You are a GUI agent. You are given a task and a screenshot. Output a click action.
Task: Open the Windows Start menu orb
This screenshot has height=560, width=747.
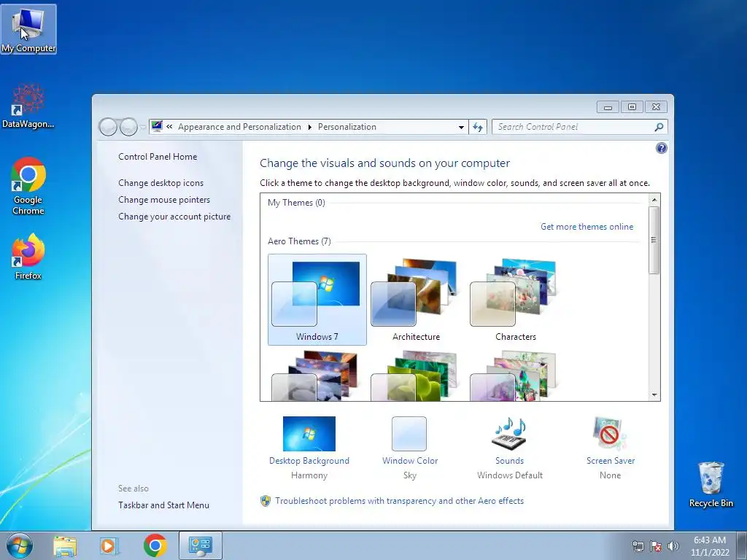(x=20, y=545)
